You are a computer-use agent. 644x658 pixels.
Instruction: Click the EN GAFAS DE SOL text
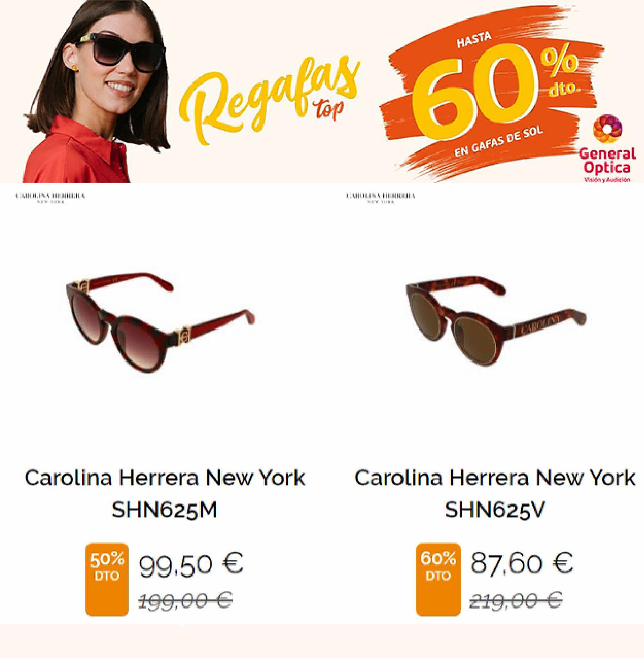pyautogui.click(x=499, y=141)
